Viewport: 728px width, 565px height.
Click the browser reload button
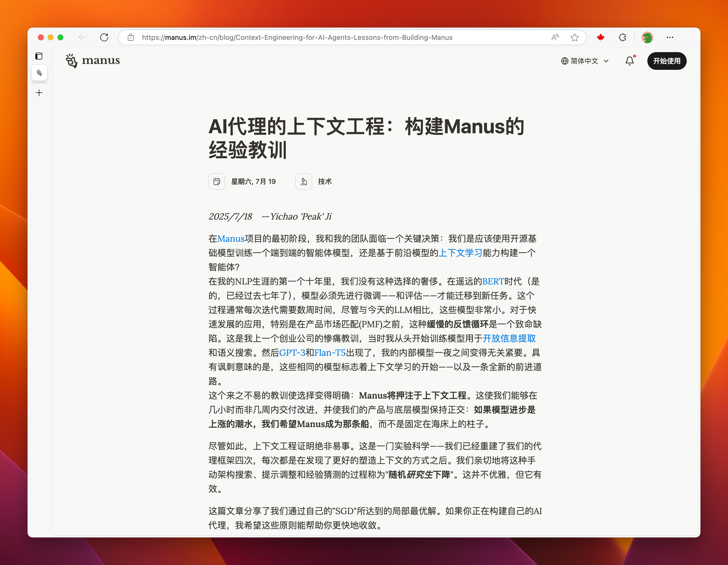coord(104,37)
